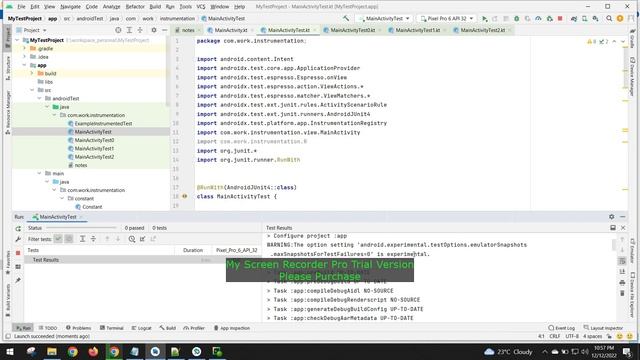The height and width of the screenshot is (360, 640).
Task: Open the Problems tool window
Action: [78, 328]
